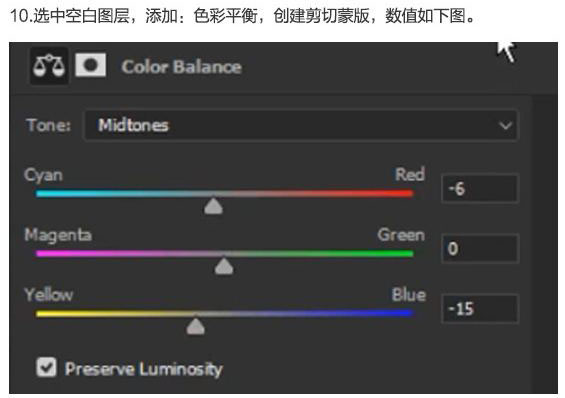Open the Tone Midtones dropdown
Viewport: 565px width, 398px height.
pyautogui.click(x=301, y=125)
